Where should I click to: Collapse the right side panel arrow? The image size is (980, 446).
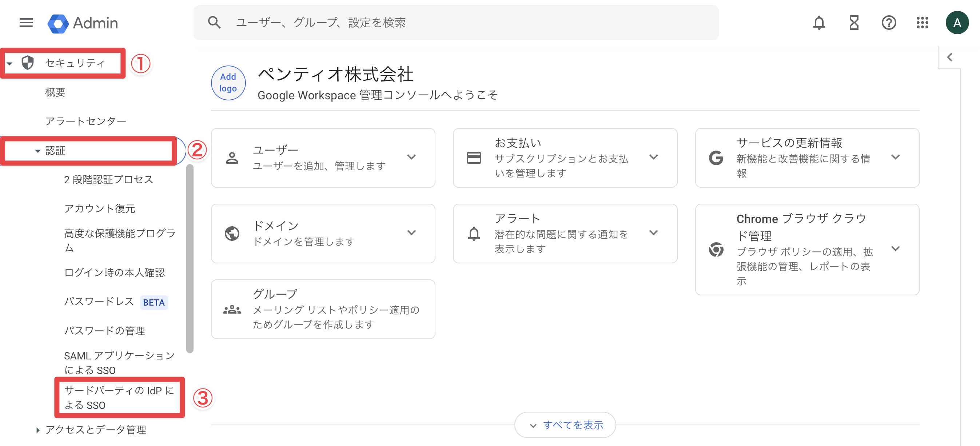coord(949,57)
